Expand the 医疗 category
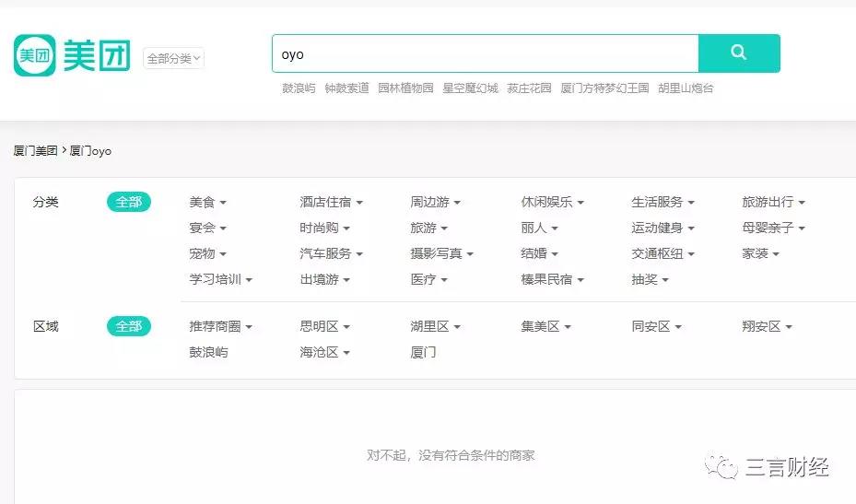The width and height of the screenshot is (856, 504). click(x=428, y=279)
